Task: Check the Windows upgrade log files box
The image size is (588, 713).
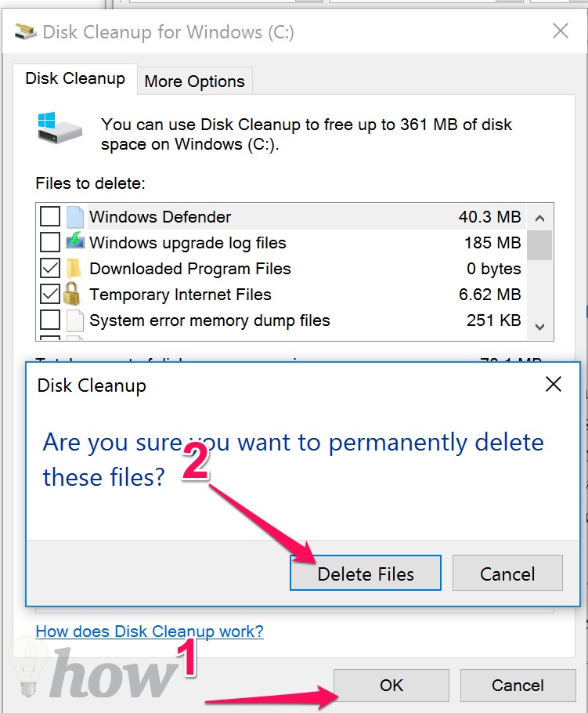Action: pyautogui.click(x=50, y=242)
